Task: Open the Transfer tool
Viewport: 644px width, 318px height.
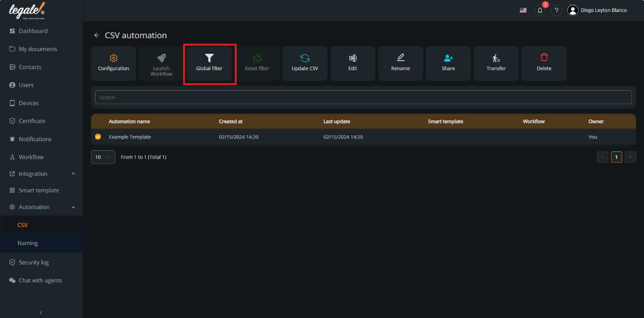Action: tap(496, 63)
